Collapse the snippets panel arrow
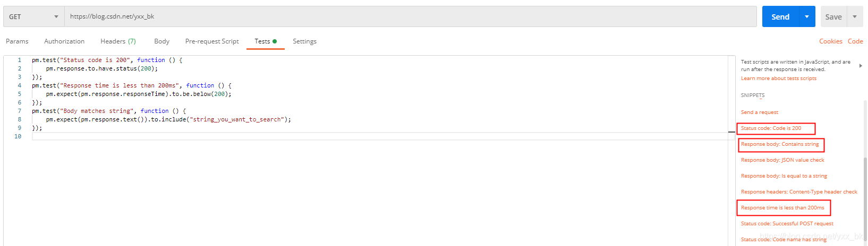The width and height of the screenshot is (868, 246). click(861, 66)
